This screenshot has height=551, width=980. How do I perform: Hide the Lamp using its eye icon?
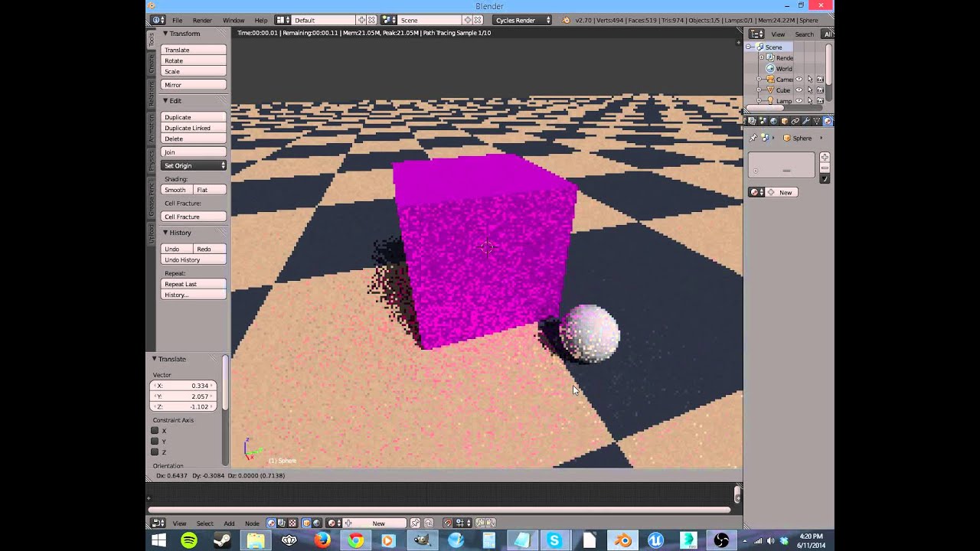pos(799,101)
